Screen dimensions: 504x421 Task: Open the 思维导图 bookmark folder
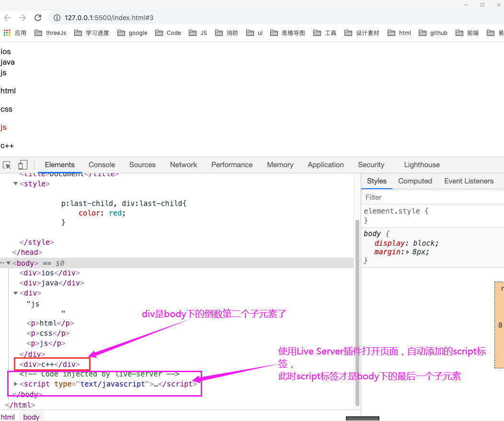[287, 33]
